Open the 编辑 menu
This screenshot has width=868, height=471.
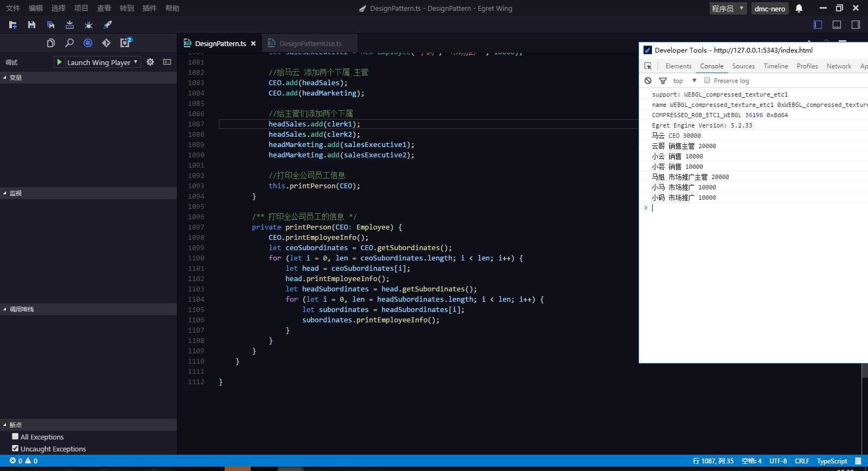[36, 8]
